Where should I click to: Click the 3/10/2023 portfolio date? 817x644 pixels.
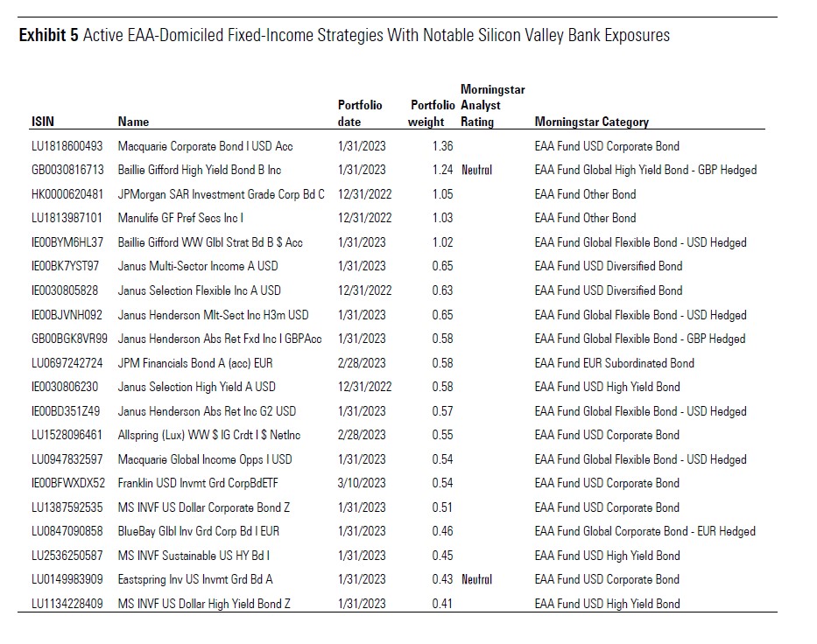tap(362, 483)
